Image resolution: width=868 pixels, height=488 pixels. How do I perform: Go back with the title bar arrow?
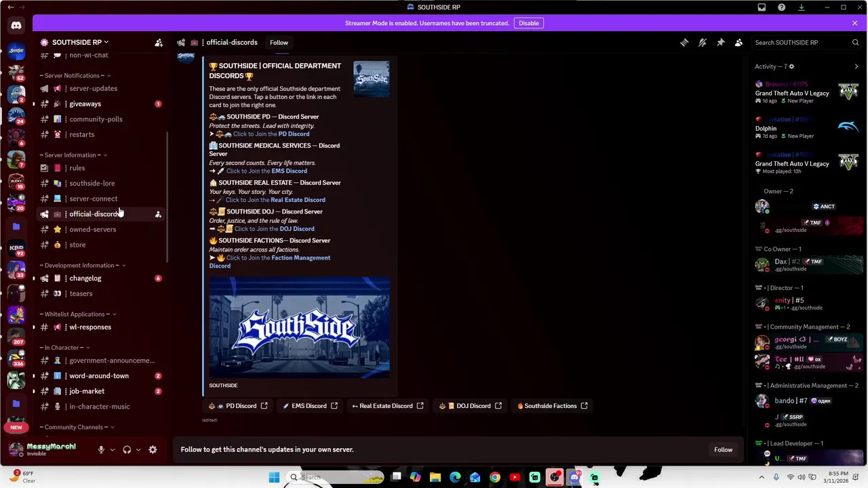[10, 7]
